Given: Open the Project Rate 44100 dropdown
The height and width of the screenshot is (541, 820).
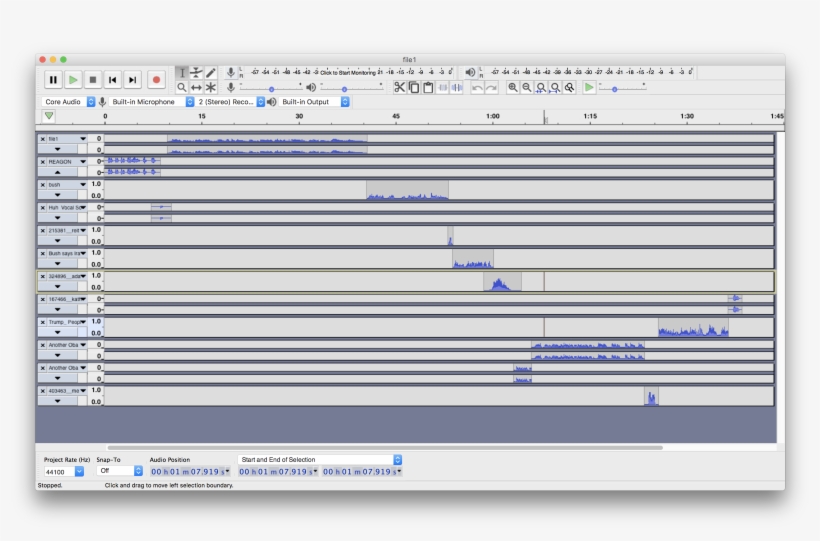Looking at the screenshot, I should [x=64, y=471].
